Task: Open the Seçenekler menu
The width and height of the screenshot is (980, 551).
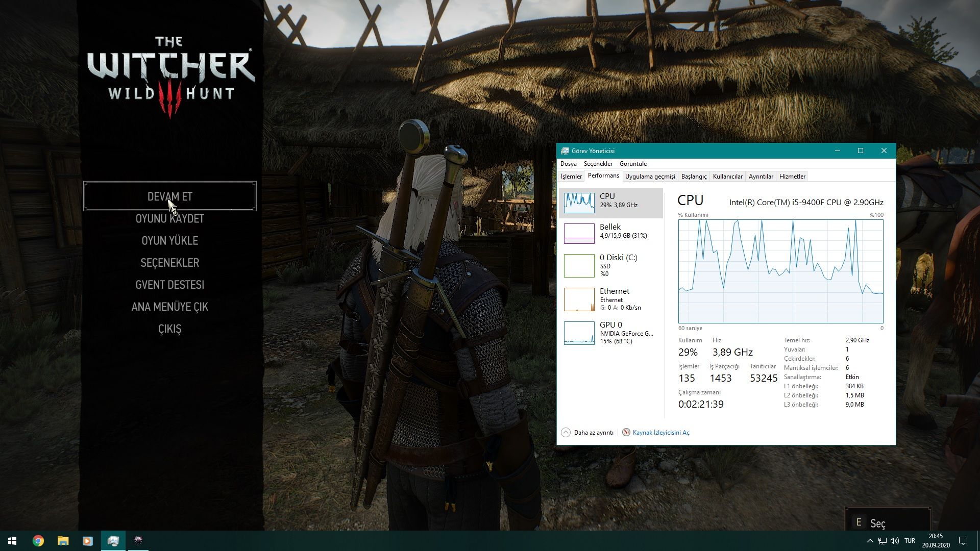Action: [598, 164]
